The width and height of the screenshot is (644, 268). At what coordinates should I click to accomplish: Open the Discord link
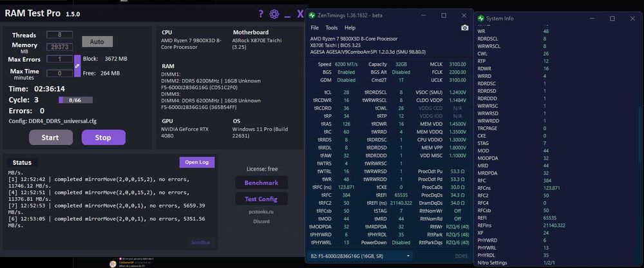(x=261, y=221)
